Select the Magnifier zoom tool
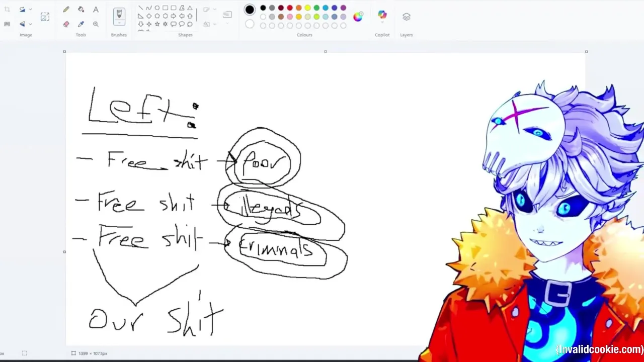Image resolution: width=644 pixels, height=362 pixels. (x=96, y=24)
